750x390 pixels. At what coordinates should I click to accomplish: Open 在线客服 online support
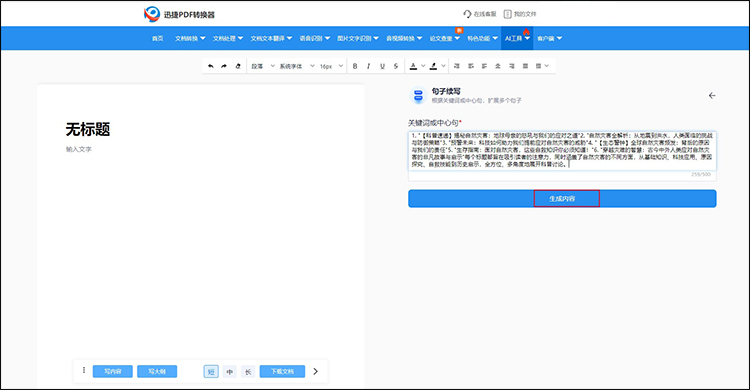[480, 14]
